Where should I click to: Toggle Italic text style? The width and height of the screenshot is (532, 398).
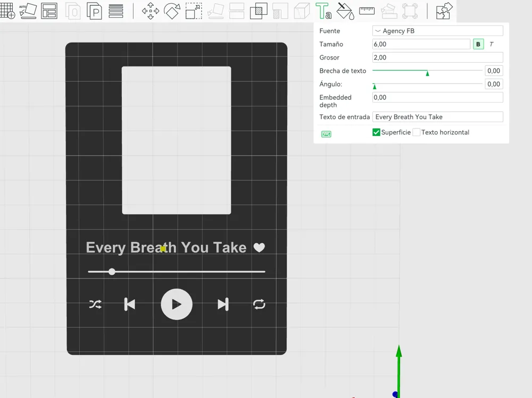pos(491,44)
